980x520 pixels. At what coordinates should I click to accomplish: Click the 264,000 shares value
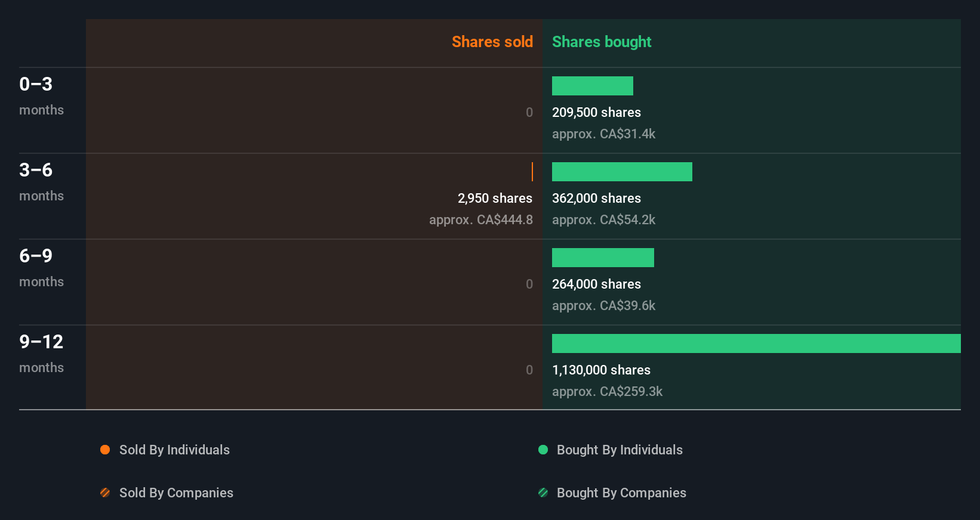(x=596, y=284)
